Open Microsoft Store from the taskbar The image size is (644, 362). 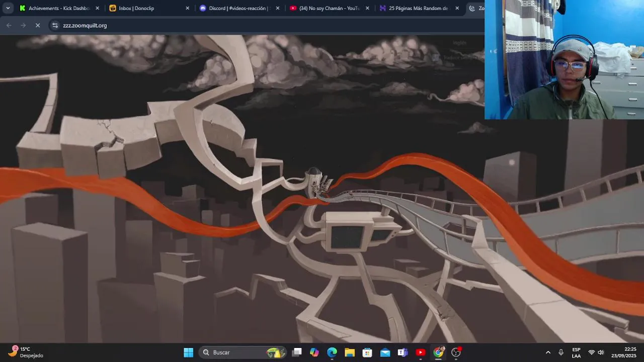[x=367, y=352]
